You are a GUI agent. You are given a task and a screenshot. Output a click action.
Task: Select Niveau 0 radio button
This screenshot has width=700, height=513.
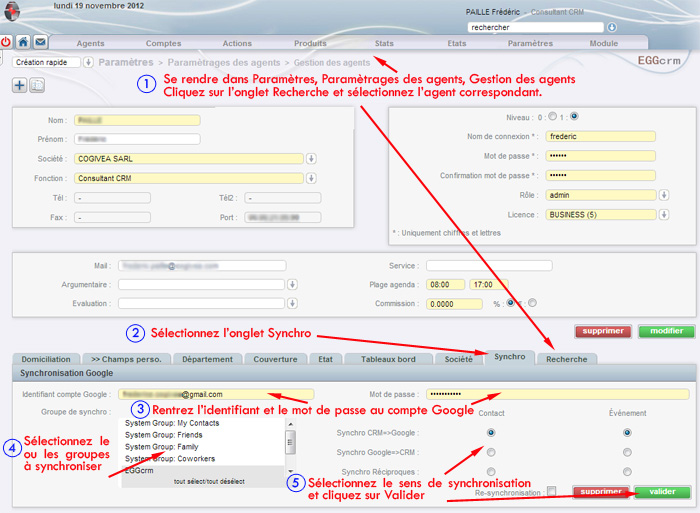(x=553, y=116)
